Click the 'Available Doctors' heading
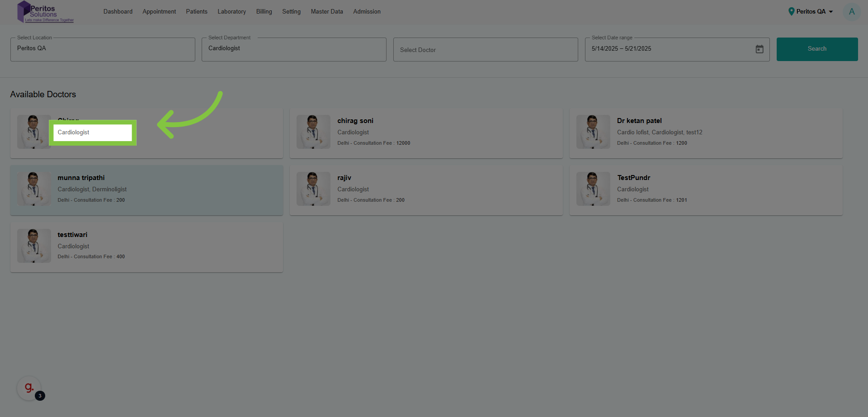This screenshot has height=417, width=868. 43,94
